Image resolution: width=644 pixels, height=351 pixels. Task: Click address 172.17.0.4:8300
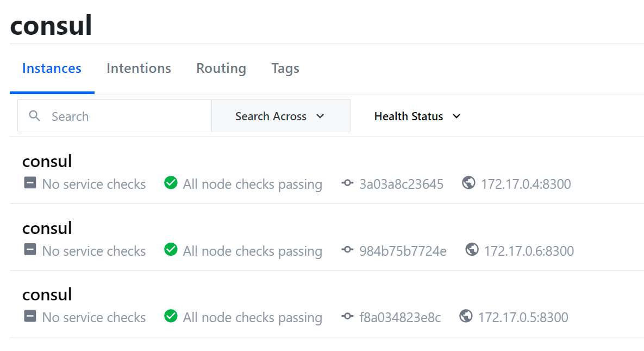point(526,184)
